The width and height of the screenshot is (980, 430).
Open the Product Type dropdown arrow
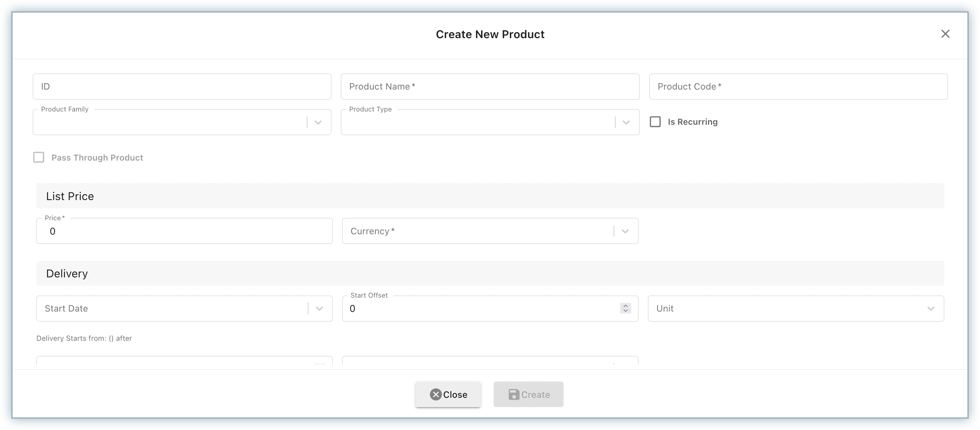626,122
